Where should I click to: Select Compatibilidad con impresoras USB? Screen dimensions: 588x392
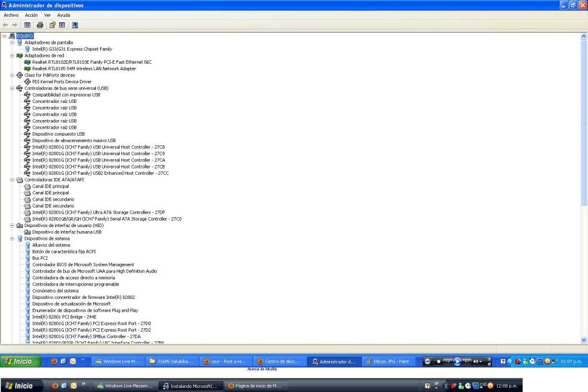66,95
